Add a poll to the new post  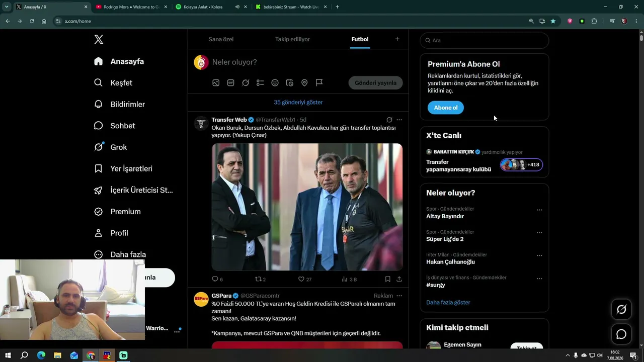260,83
